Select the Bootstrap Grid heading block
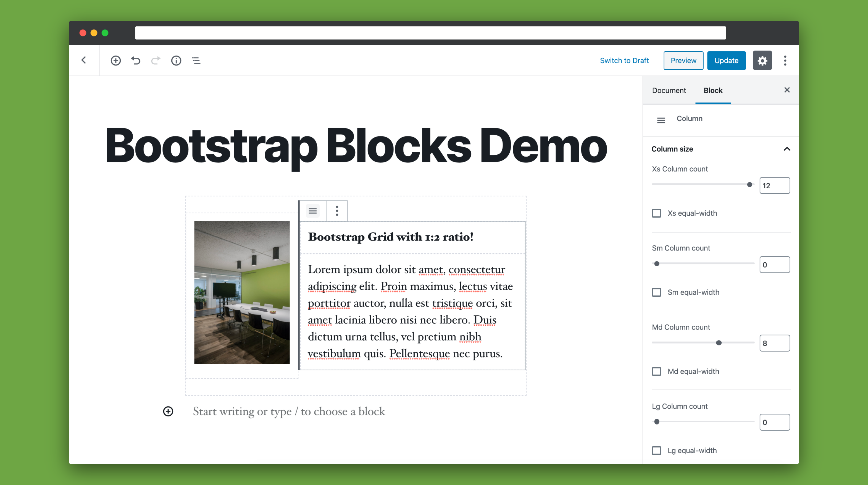868x485 pixels. click(x=391, y=237)
